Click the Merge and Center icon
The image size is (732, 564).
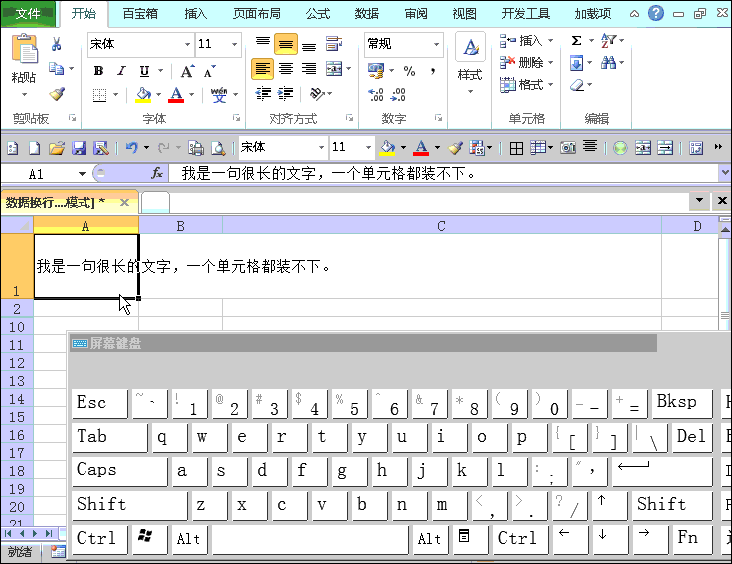[334, 69]
